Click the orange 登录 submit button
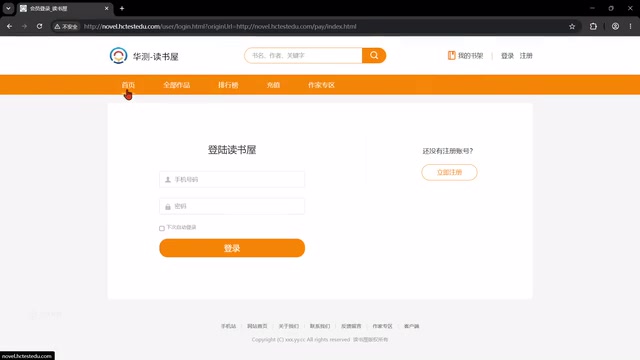 click(x=232, y=248)
